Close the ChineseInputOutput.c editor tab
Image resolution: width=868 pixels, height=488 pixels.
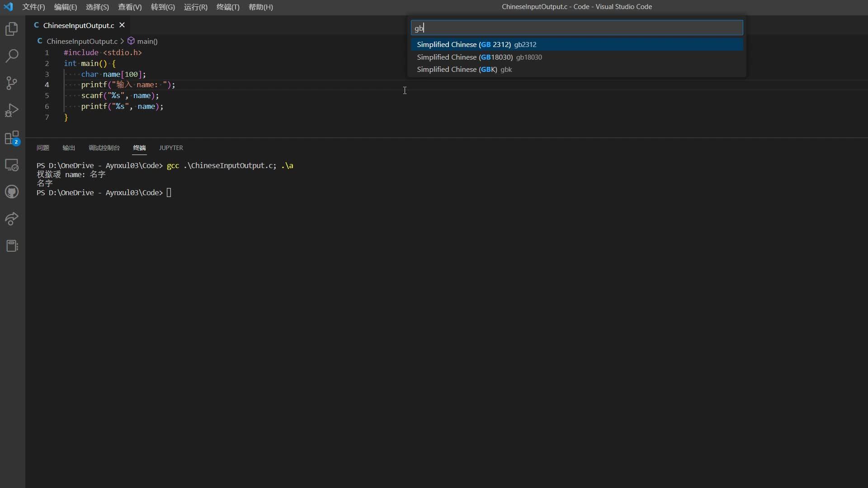pyautogui.click(x=122, y=25)
